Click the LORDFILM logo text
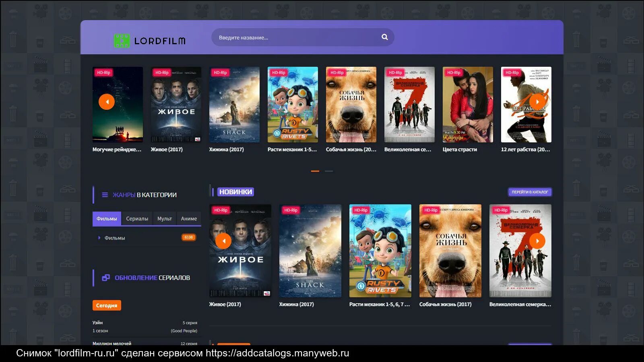This screenshot has width=644, height=362. click(x=160, y=41)
